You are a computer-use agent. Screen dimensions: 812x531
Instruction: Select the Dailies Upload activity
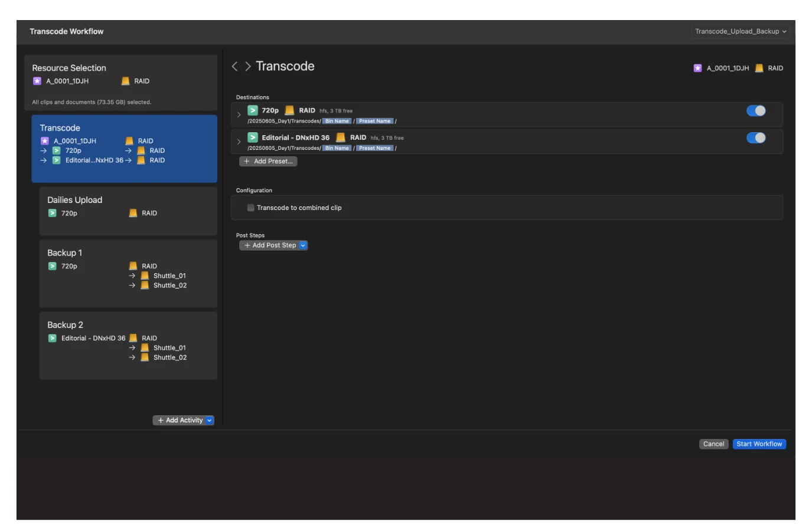pyautogui.click(x=128, y=211)
